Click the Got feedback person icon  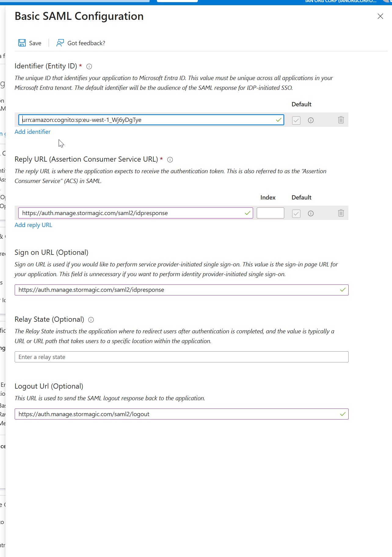point(60,43)
